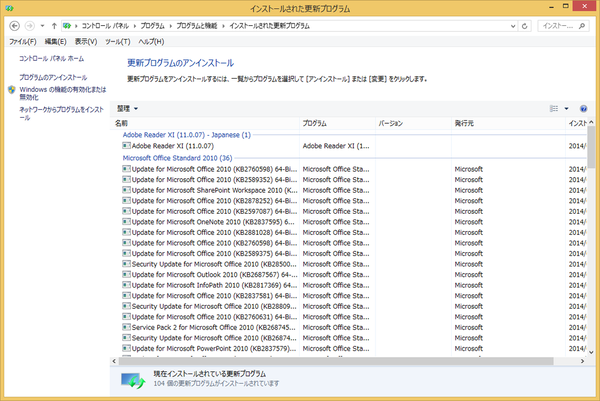Click icon of Security Update KB28500 row
The width and height of the screenshot is (600, 401).
(126, 264)
